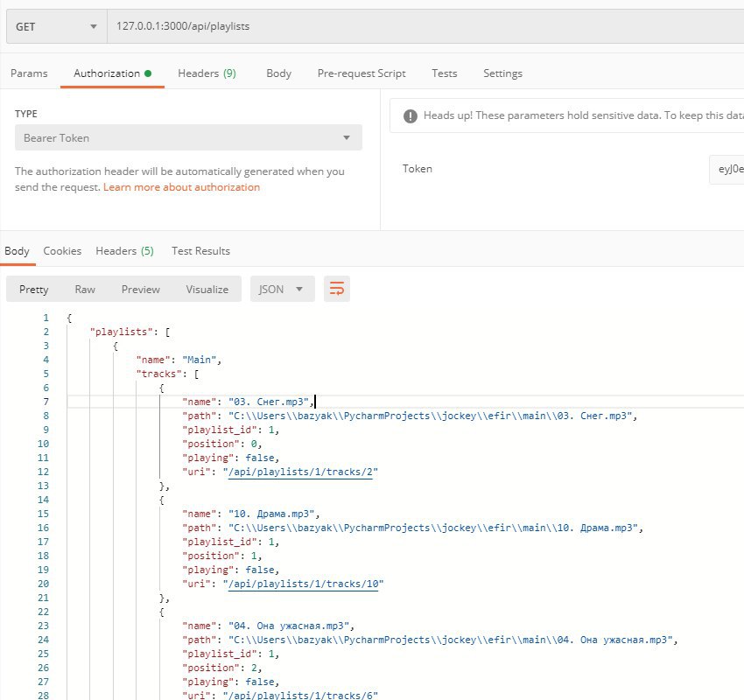Click the request URL input field
744x700 pixels.
pos(425,26)
